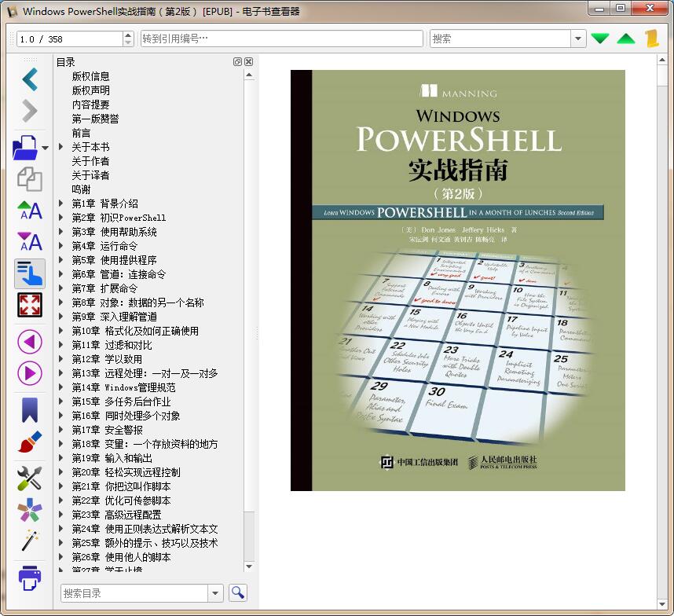Expand the 关于本书 entry
674x616 pixels.
pyautogui.click(x=61, y=147)
